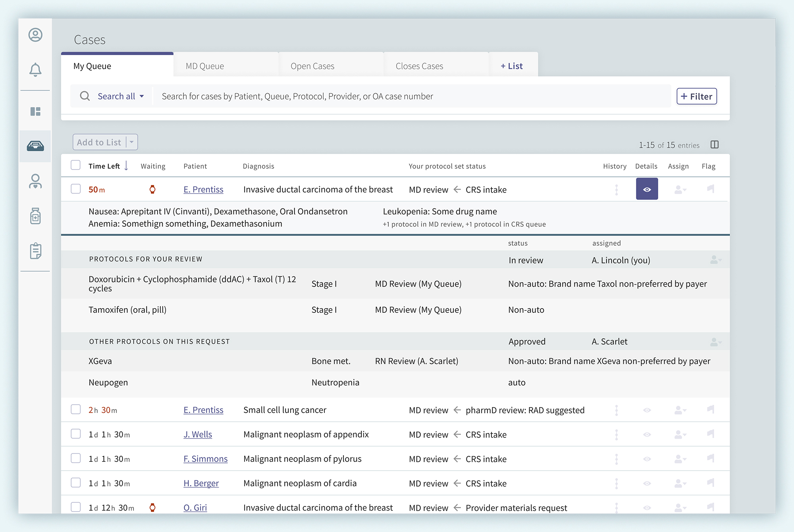This screenshot has width=794, height=532.
Task: Switch to the MD Queue tab
Action: click(205, 66)
